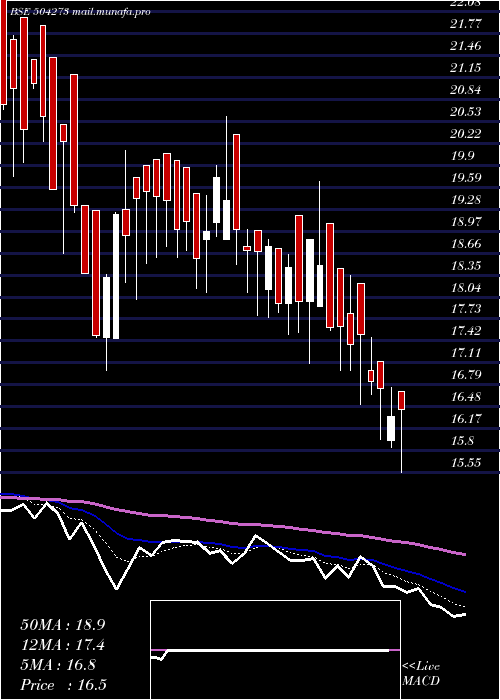This screenshot has height=700, width=500.
Task: Select the 16.48 price axis label
Action: tap(466, 397)
